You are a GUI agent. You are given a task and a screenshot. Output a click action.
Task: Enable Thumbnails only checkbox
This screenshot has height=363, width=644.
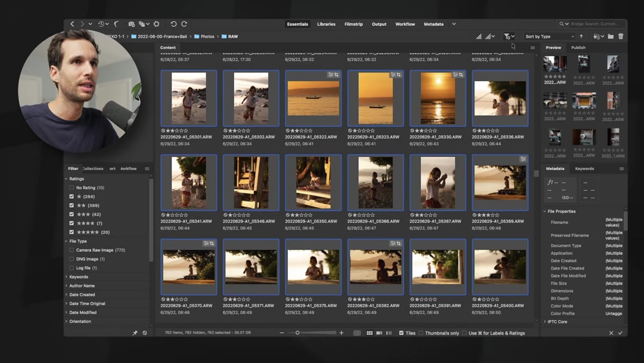coord(421,333)
